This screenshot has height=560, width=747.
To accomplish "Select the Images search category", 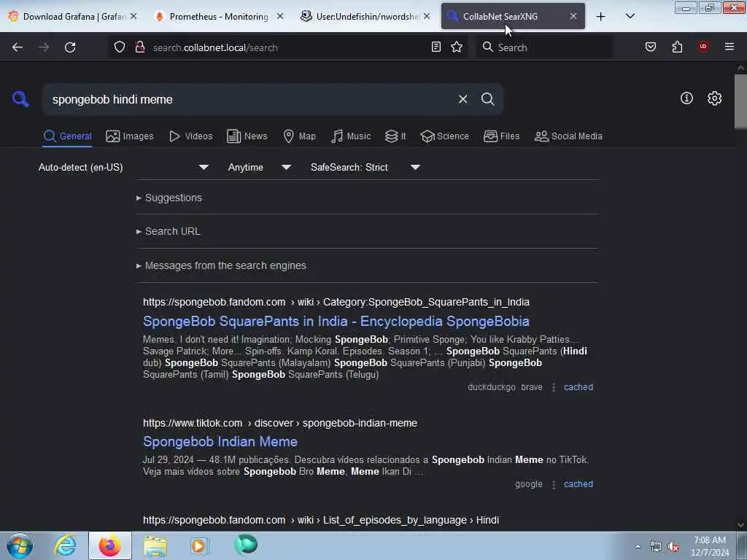I will [130, 136].
